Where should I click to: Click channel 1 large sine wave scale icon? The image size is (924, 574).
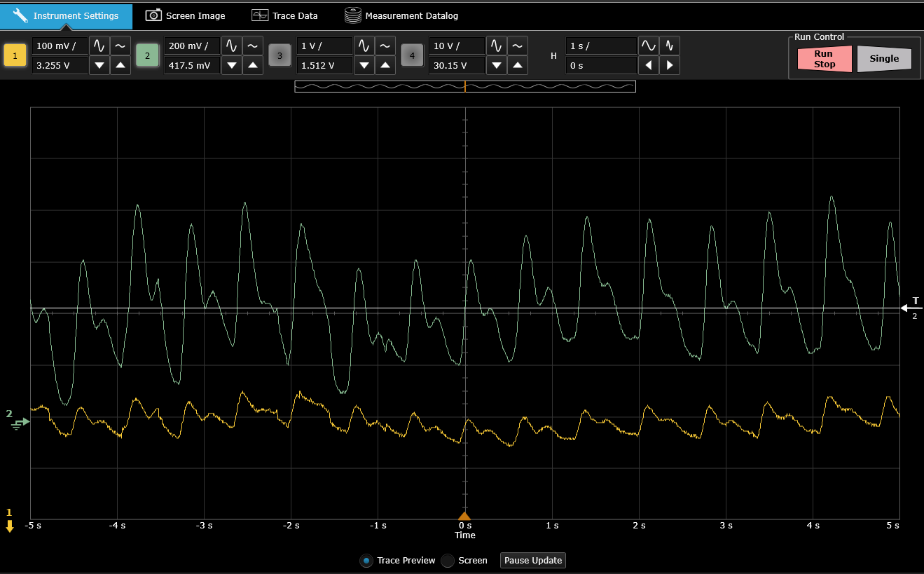[99, 46]
